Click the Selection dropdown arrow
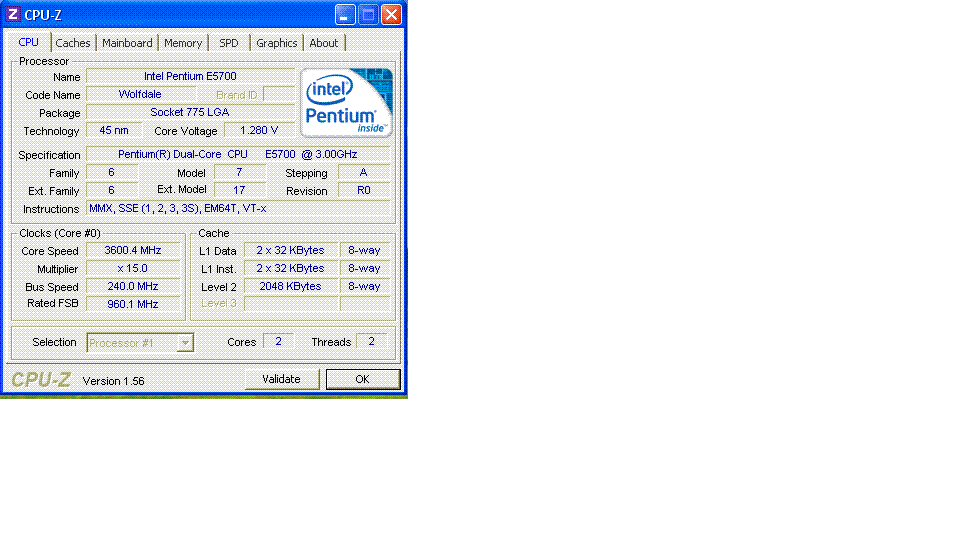The image size is (960, 540). (185, 343)
